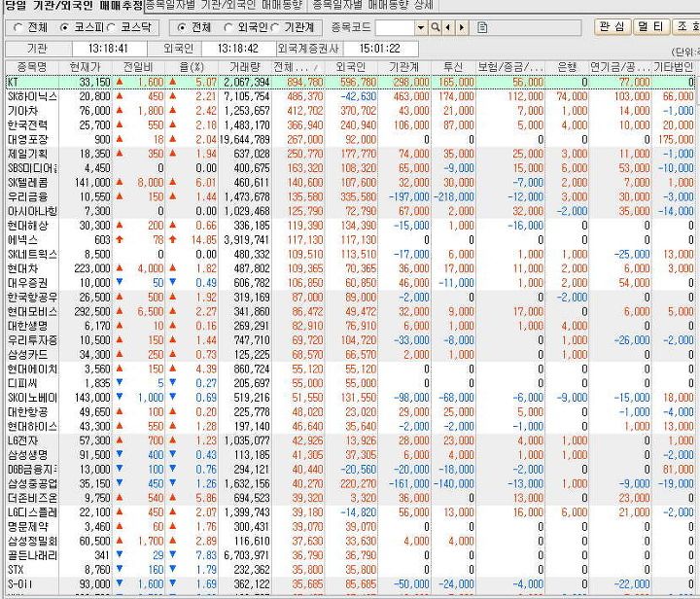This screenshot has width=700, height=599.
Task: Switch to 당일 기관/외국인 매매추정 tab
Action: click(x=74, y=6)
